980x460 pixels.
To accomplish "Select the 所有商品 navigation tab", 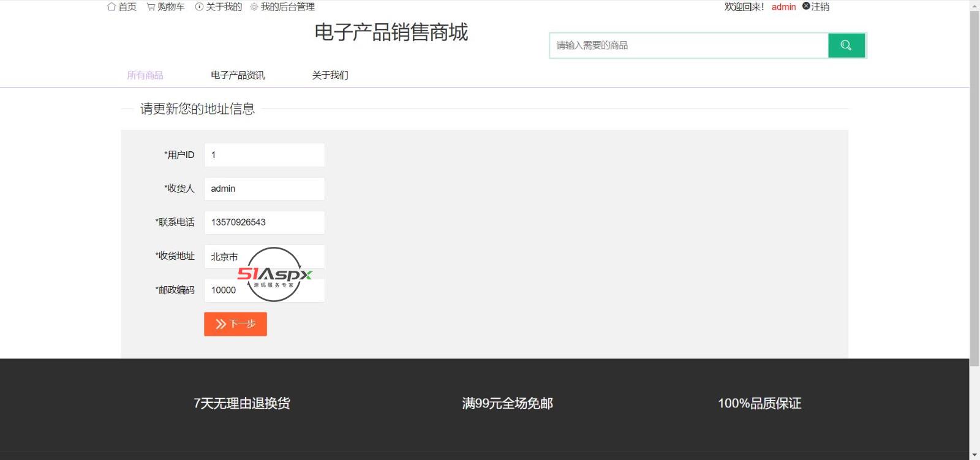I will coord(145,75).
